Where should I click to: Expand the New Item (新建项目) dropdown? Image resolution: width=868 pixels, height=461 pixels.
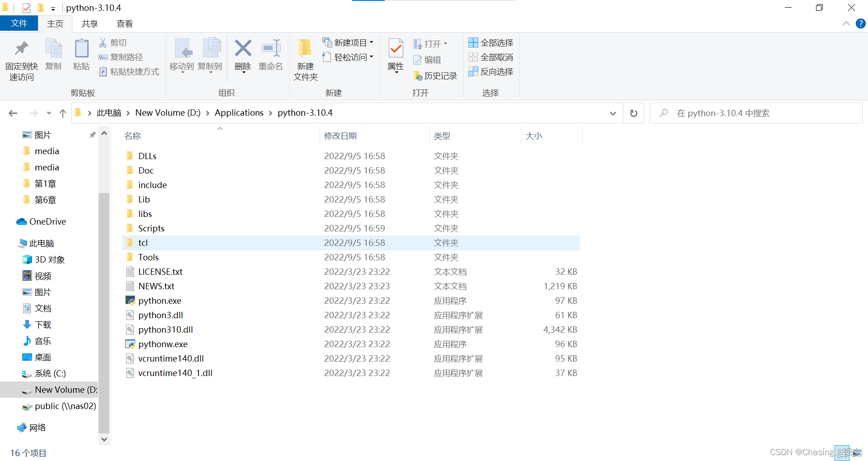(x=371, y=42)
